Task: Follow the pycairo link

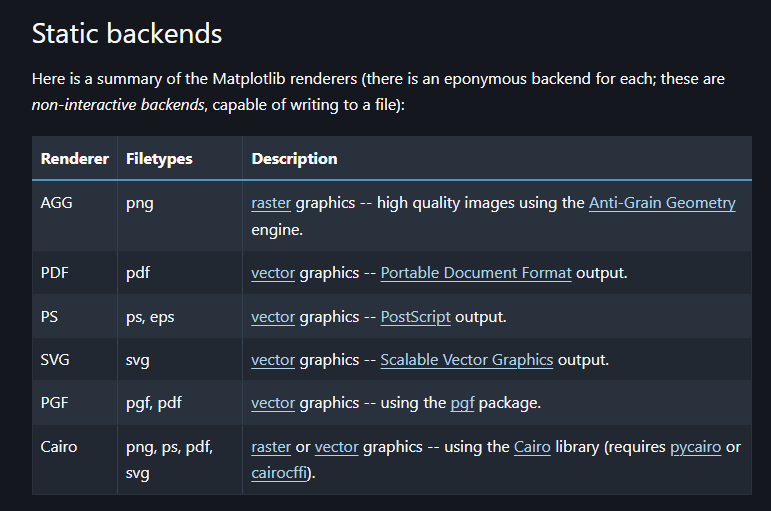Action: coord(695,447)
